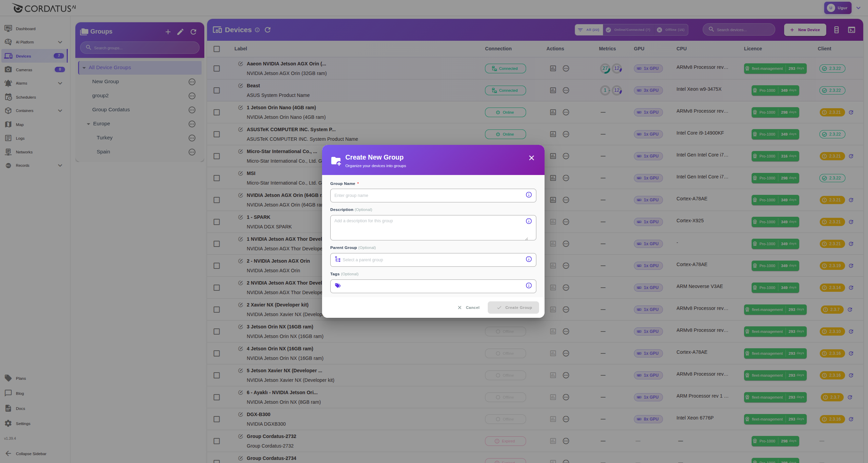
Task: Expand the AI Platform sidebar menu
Action: click(x=60, y=42)
